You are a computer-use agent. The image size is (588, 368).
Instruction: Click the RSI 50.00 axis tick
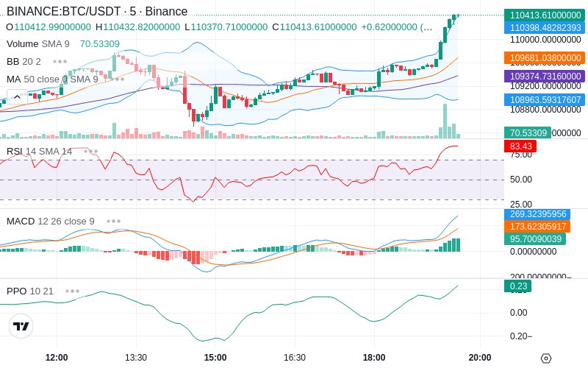click(521, 180)
